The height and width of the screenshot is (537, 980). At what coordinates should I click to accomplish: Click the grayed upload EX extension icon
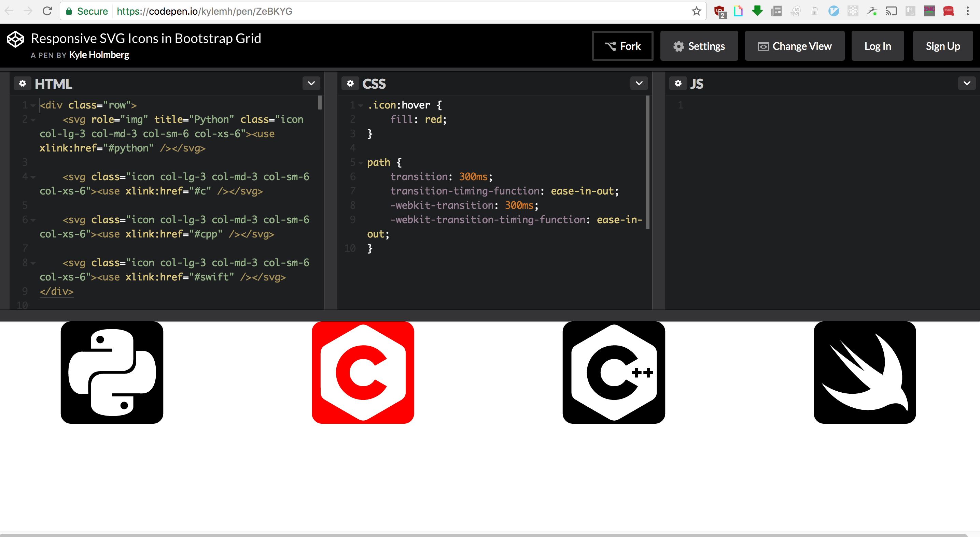910,11
